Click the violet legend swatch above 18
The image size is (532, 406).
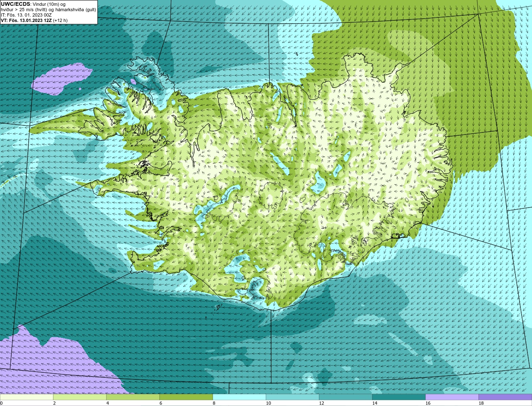(x=505, y=397)
